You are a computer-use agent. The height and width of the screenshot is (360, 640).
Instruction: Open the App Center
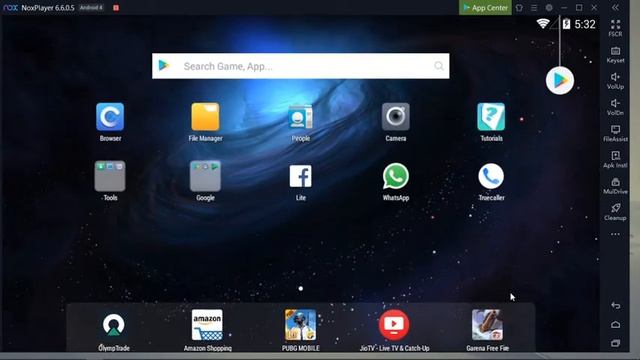tap(485, 7)
